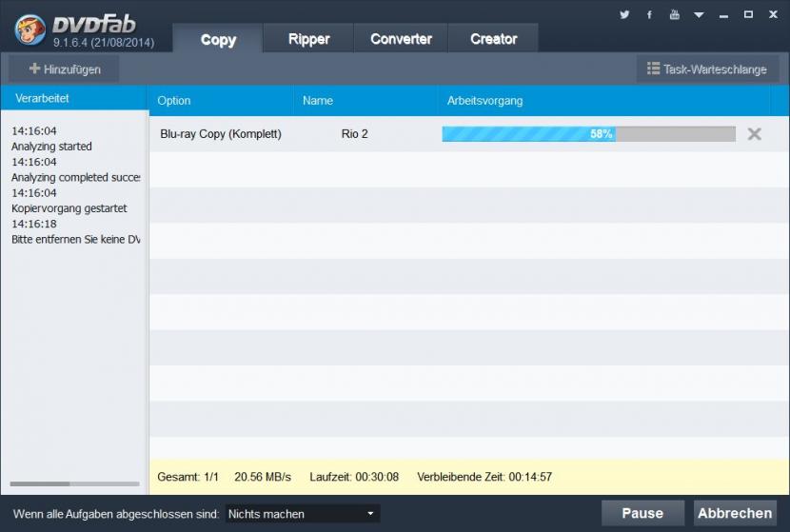Go to the Creator tab

coord(493,39)
